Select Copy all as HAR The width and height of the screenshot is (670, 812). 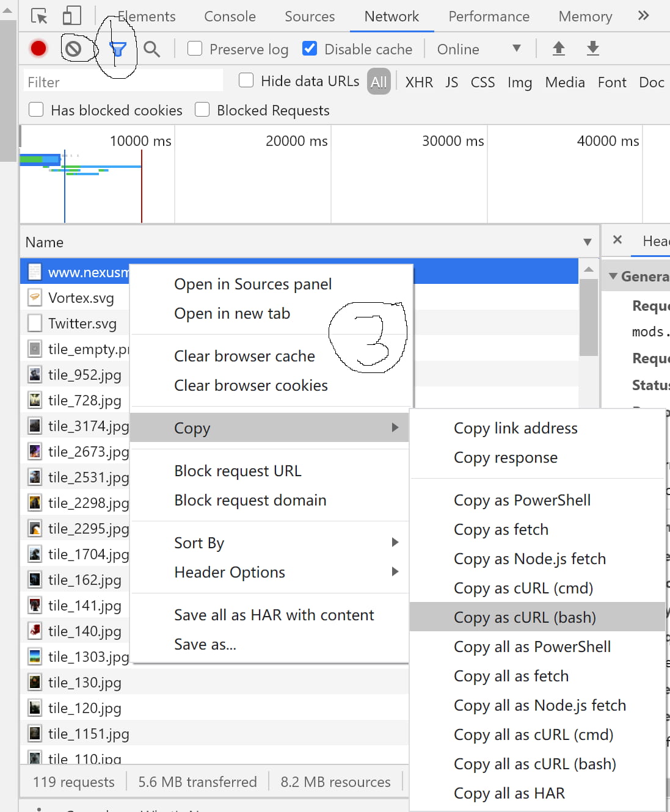tap(537, 792)
